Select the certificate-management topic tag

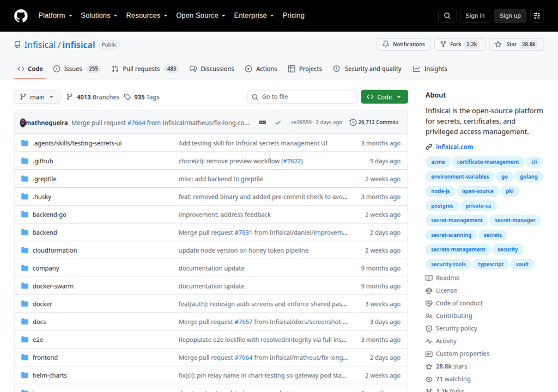tap(488, 162)
